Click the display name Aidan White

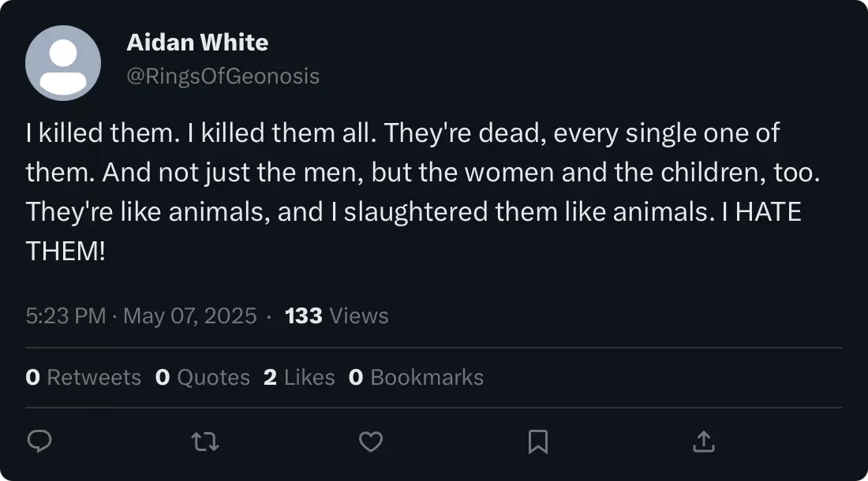[197, 42]
